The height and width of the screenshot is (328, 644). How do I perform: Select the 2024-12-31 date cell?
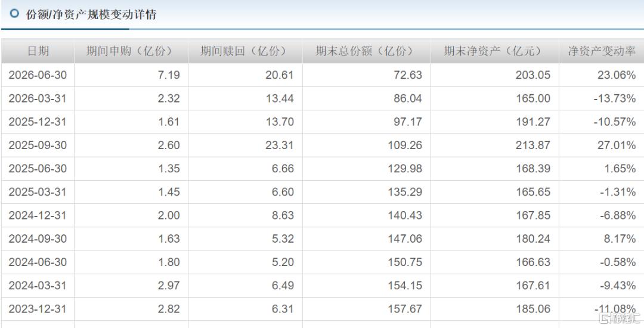point(38,215)
